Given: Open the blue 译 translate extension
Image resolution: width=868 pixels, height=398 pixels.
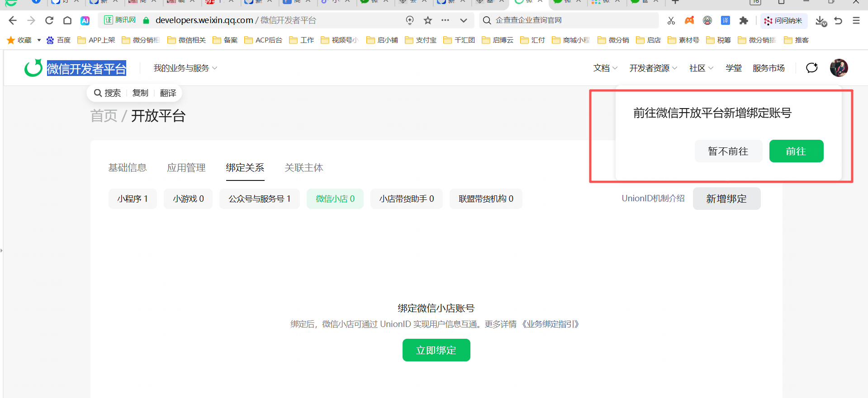Looking at the screenshot, I should click(726, 20).
